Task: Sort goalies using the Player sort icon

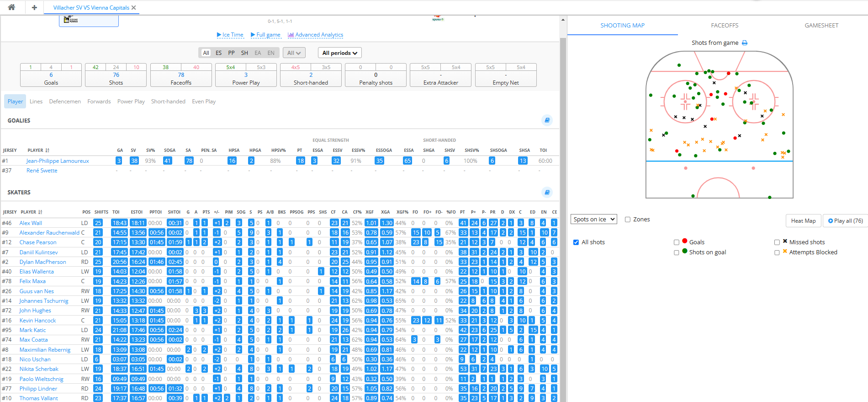Action: 48,150
